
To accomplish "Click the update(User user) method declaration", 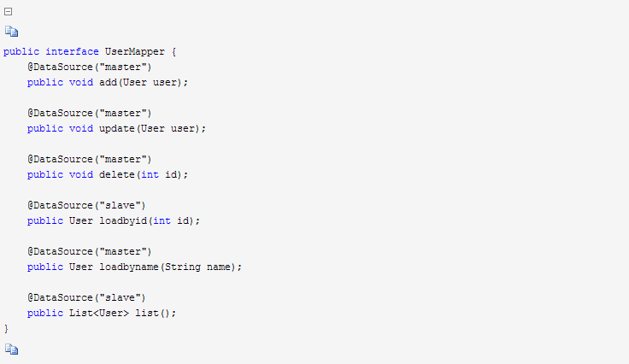I will (116, 129).
